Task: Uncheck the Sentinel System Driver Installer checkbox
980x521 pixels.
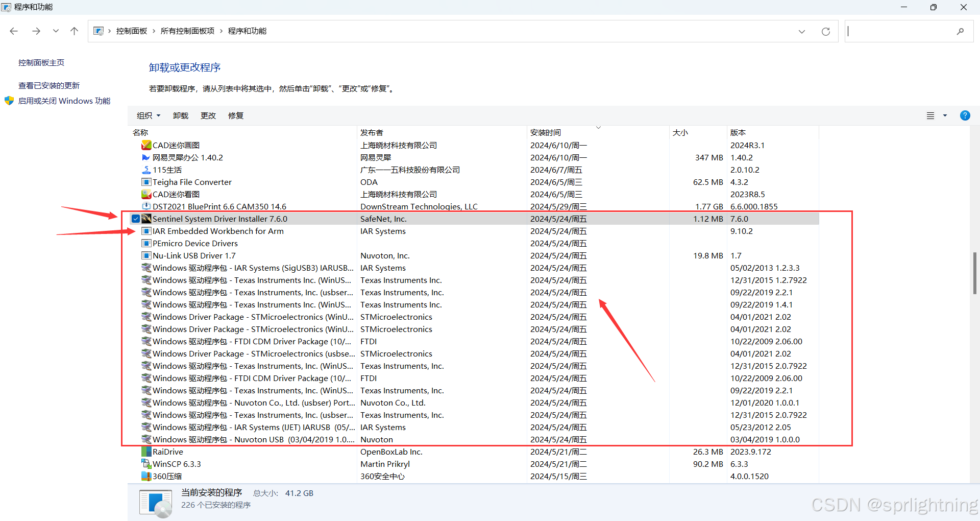Action: (135, 219)
